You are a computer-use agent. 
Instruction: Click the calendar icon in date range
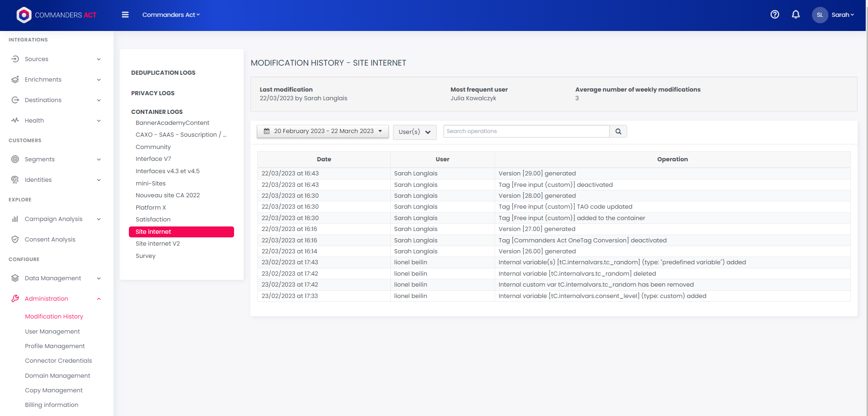click(x=267, y=131)
